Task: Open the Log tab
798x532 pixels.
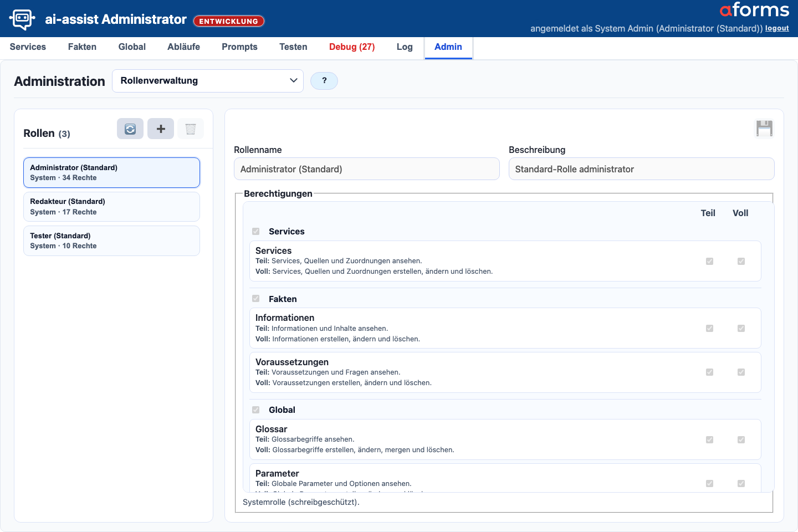Action: coord(405,47)
